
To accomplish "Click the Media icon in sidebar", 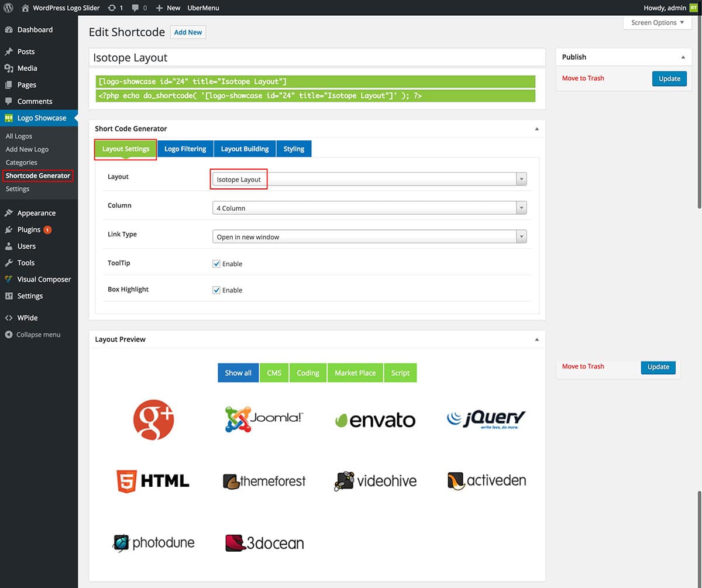I will point(9,68).
